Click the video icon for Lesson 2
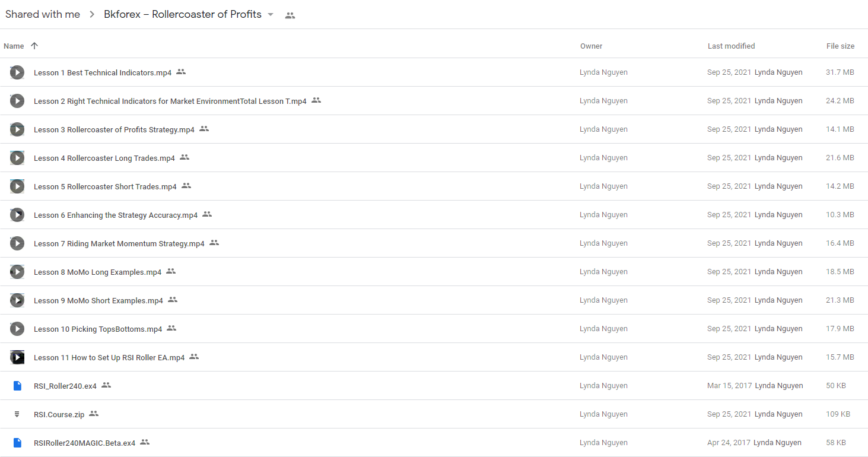The width and height of the screenshot is (868, 457). (17, 101)
